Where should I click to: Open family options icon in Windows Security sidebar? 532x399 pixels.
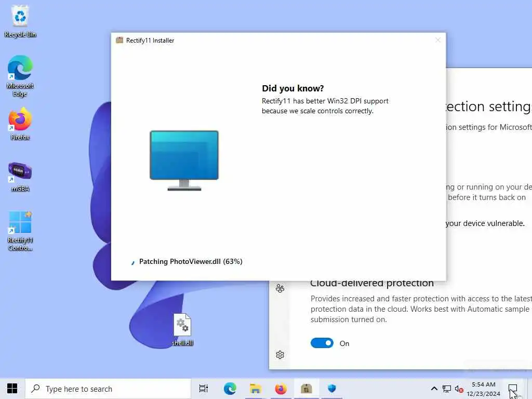click(280, 288)
